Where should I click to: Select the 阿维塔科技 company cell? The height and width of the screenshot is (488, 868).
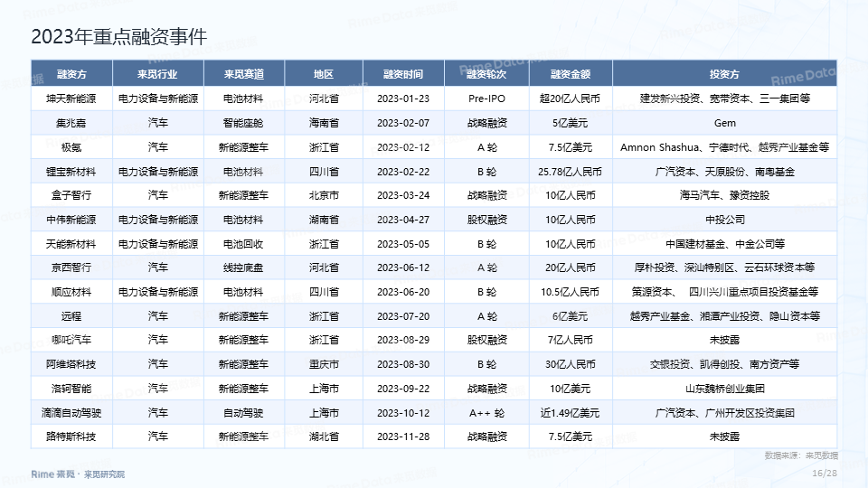click(x=71, y=364)
